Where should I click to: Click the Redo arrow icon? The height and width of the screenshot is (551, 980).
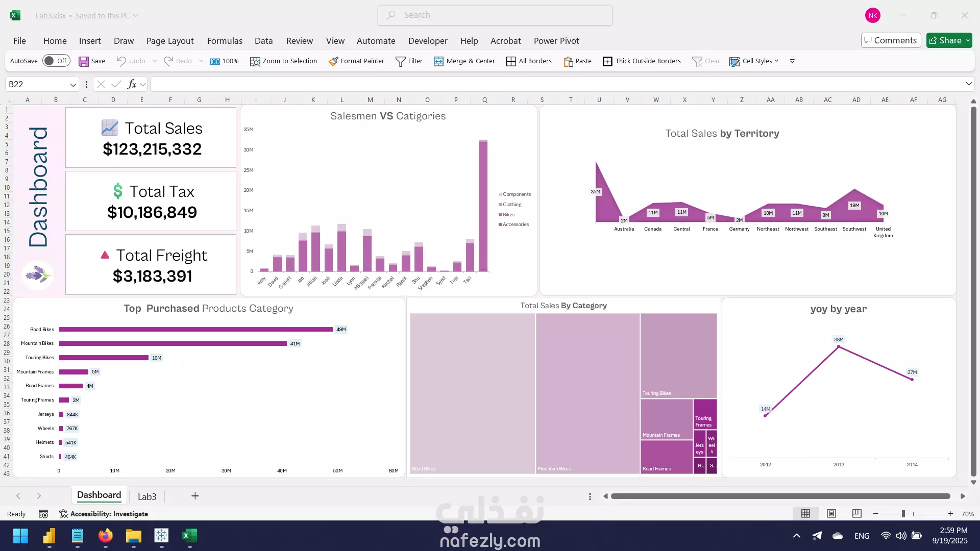pos(168,61)
